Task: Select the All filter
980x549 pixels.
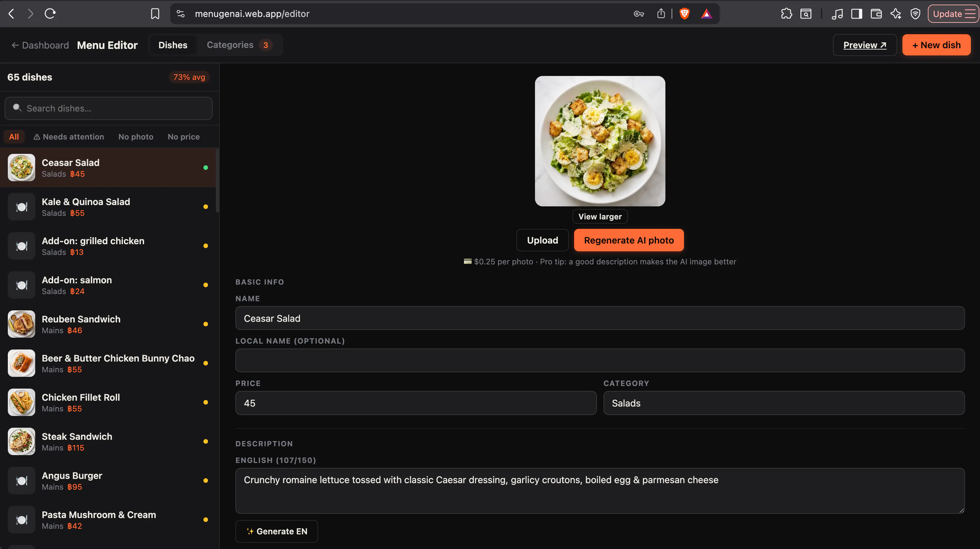Action: tap(14, 137)
